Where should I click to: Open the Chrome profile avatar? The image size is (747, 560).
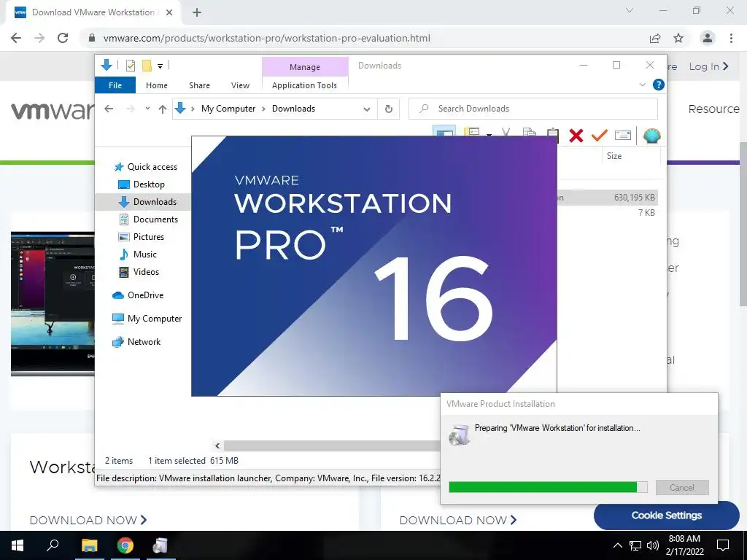pyautogui.click(x=708, y=38)
